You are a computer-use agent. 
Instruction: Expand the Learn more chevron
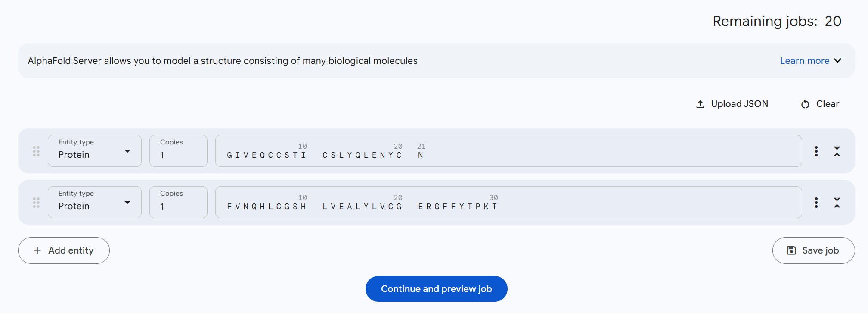pyautogui.click(x=837, y=61)
